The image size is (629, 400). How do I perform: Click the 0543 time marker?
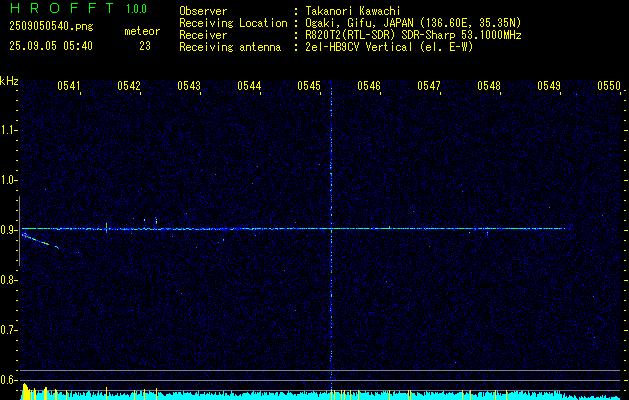pyautogui.click(x=189, y=86)
